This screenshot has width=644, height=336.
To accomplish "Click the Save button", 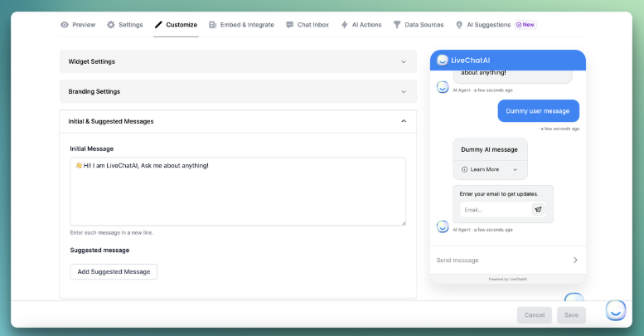I will pos(571,315).
